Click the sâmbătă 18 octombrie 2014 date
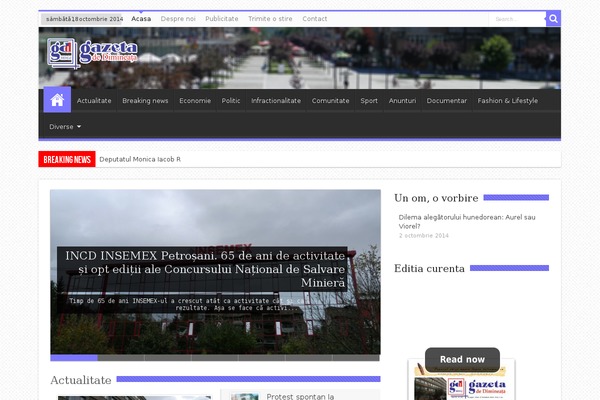The height and width of the screenshot is (400, 600). tap(85, 19)
